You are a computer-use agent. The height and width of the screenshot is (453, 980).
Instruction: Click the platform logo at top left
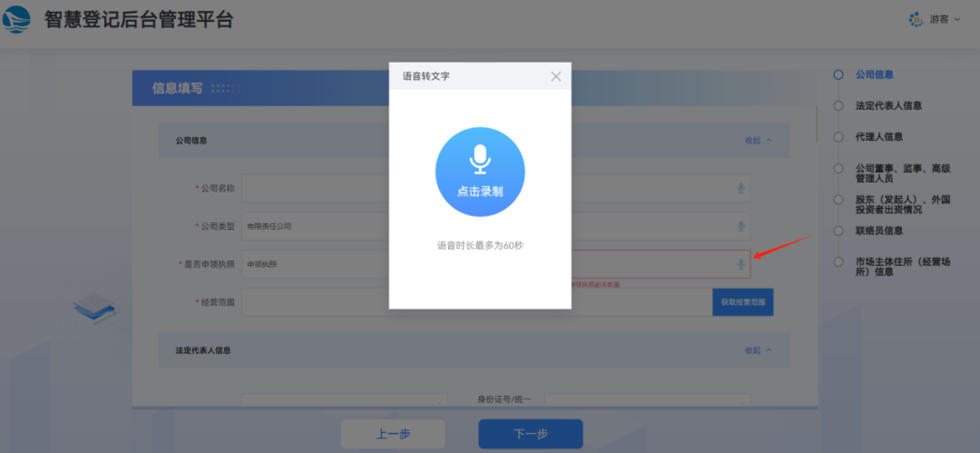18,19
